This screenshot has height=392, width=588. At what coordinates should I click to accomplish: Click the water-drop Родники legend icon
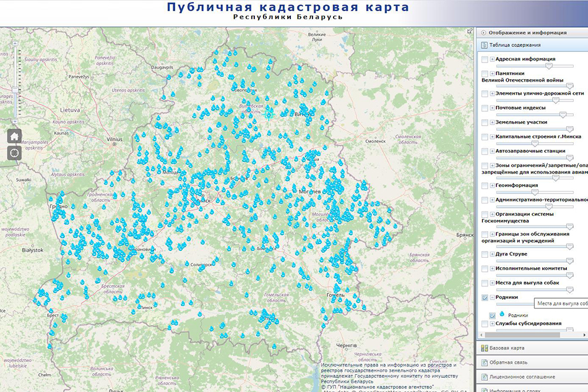pyautogui.click(x=501, y=314)
